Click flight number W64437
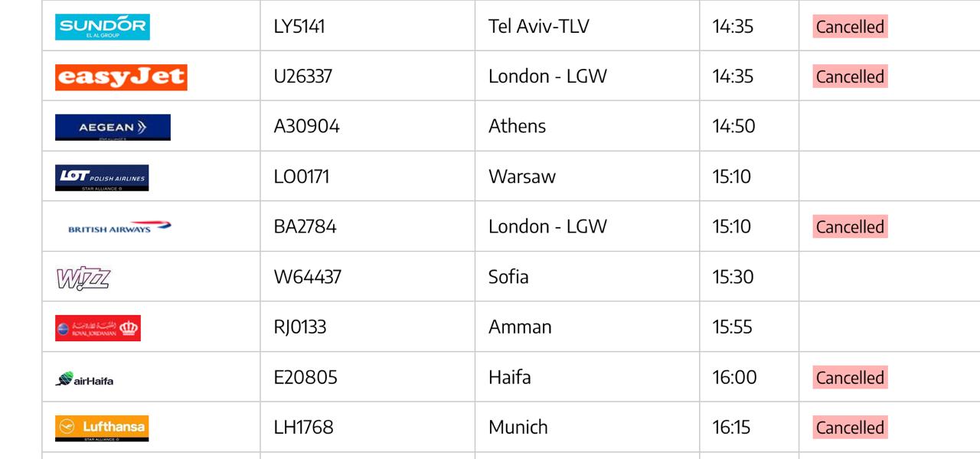The width and height of the screenshot is (980, 459). [307, 277]
